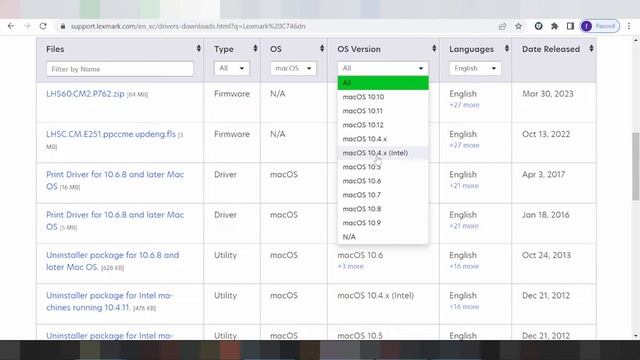
Task: Click the share page icon in the address bar
Action: point(502,26)
